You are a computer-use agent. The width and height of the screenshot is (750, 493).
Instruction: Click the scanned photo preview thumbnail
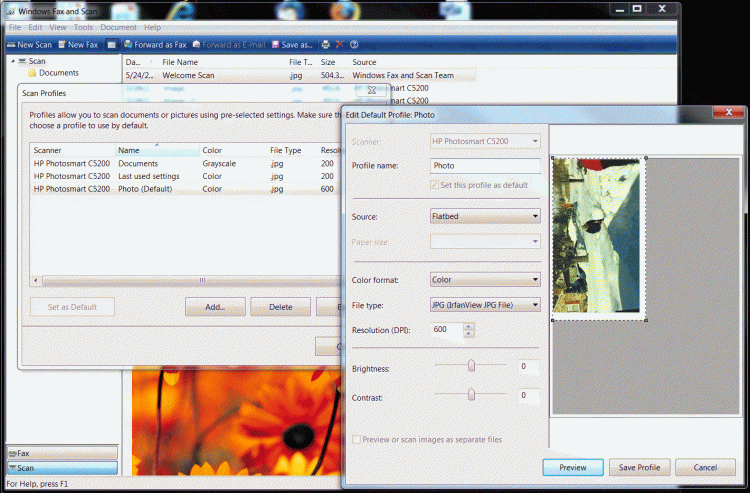(x=596, y=236)
